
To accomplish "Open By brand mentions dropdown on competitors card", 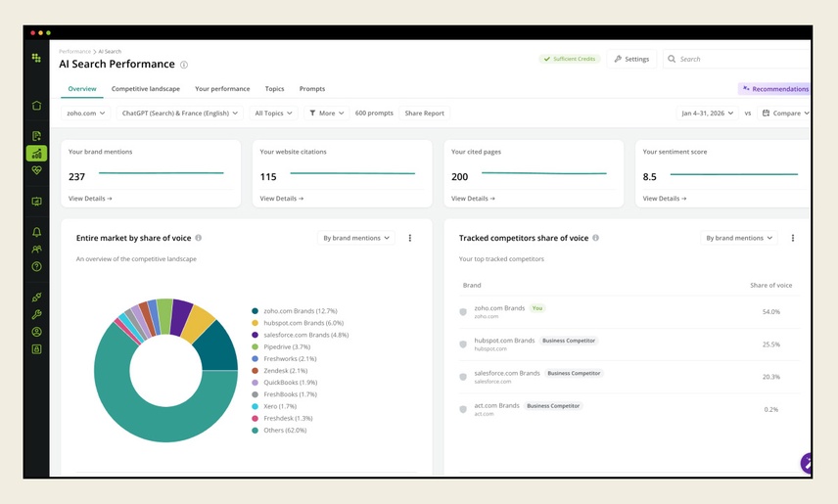I will 739,238.
